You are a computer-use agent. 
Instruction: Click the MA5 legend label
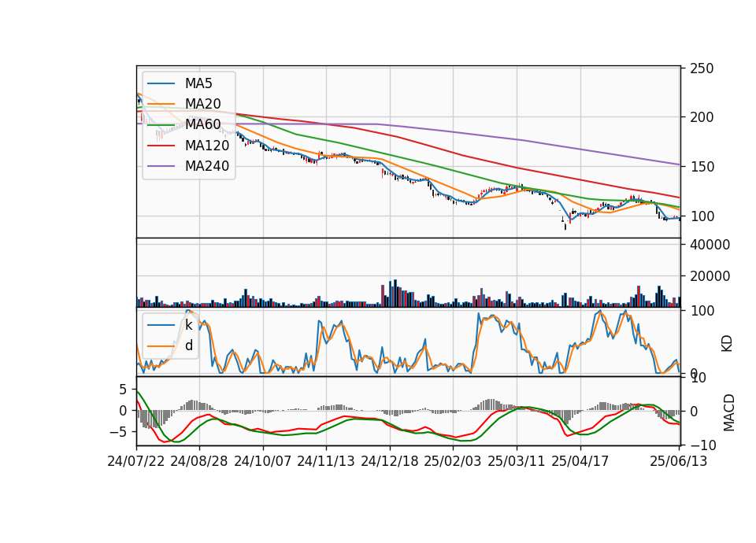[198, 83]
